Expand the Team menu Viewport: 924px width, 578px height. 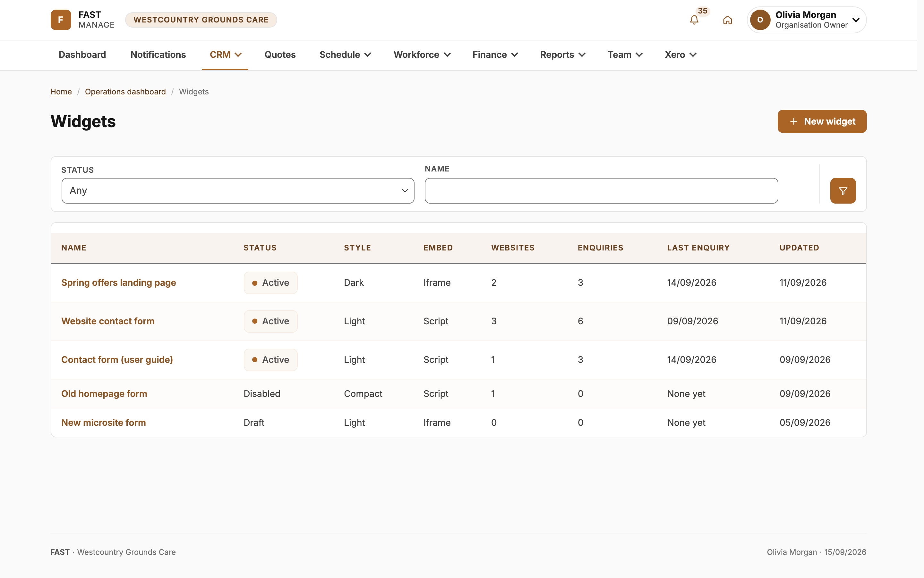625,55
